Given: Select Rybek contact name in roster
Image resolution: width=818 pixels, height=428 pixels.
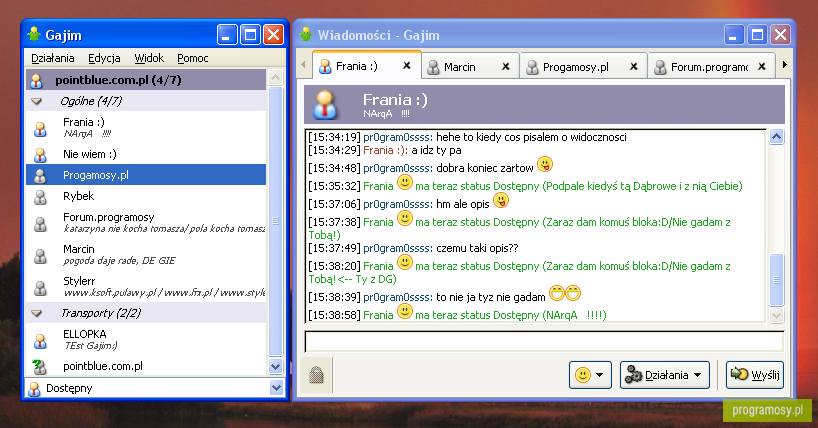Looking at the screenshot, I should tap(78, 196).
